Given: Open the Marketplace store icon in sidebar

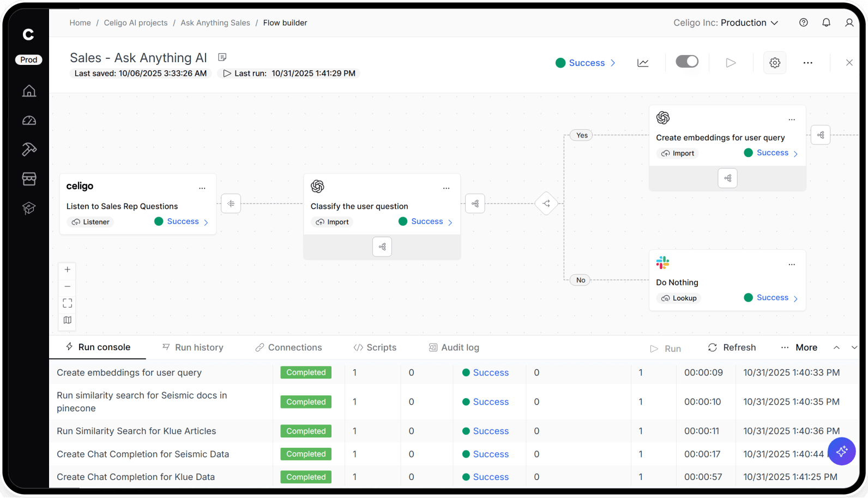Looking at the screenshot, I should point(29,179).
